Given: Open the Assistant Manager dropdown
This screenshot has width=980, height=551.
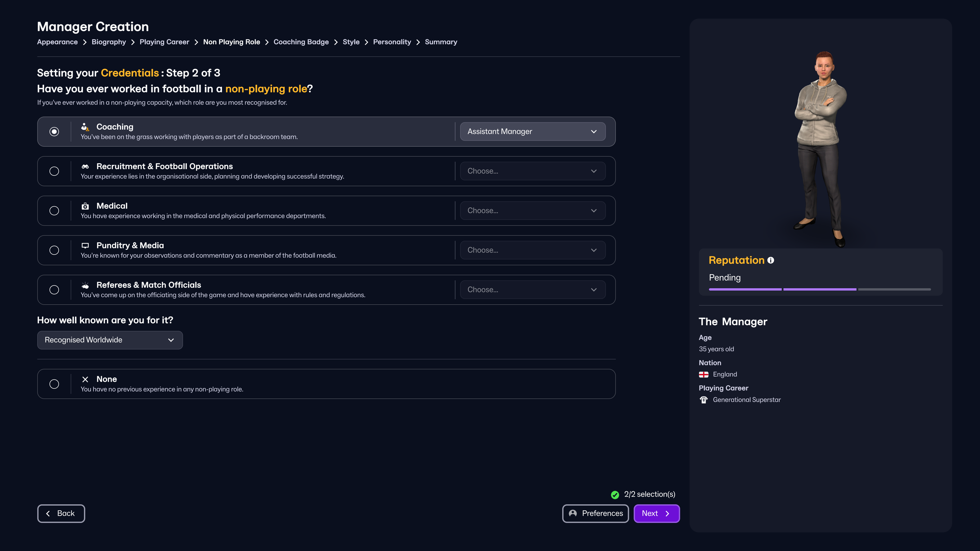Looking at the screenshot, I should click(533, 132).
